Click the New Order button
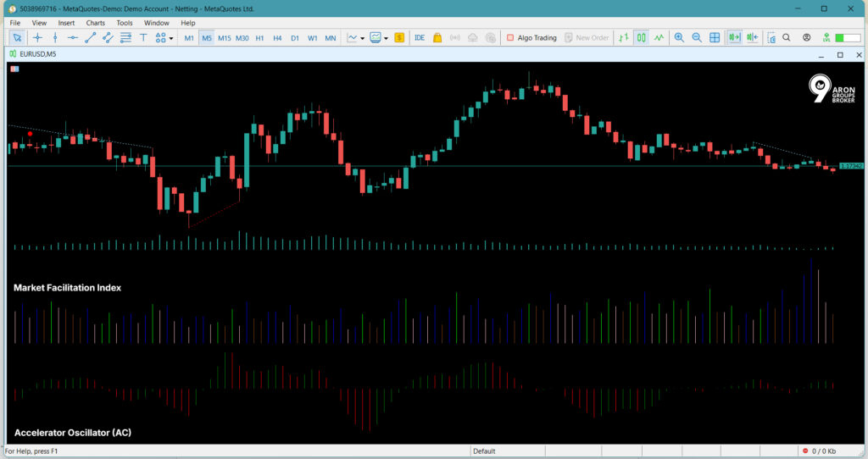This screenshot has width=868, height=459. coord(587,37)
